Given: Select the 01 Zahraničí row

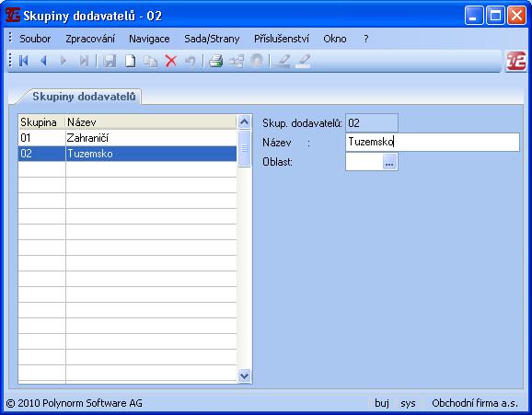Looking at the screenshot, I should 128,138.
